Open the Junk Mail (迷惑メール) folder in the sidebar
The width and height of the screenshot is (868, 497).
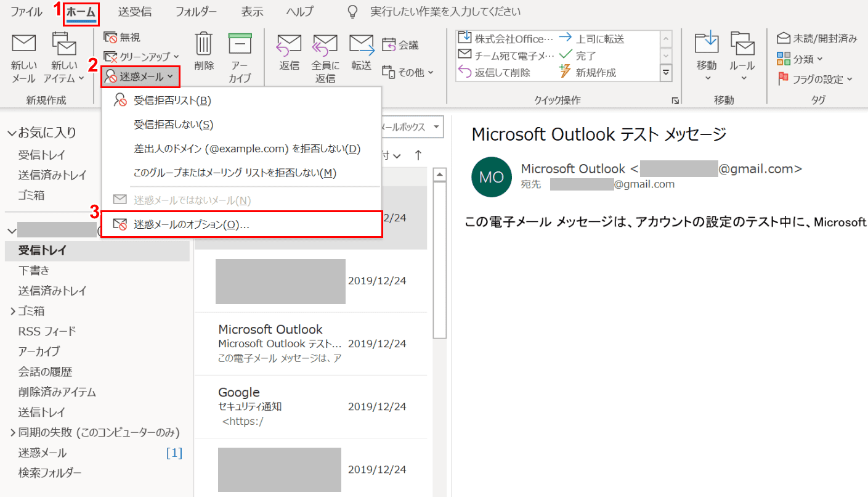43,453
